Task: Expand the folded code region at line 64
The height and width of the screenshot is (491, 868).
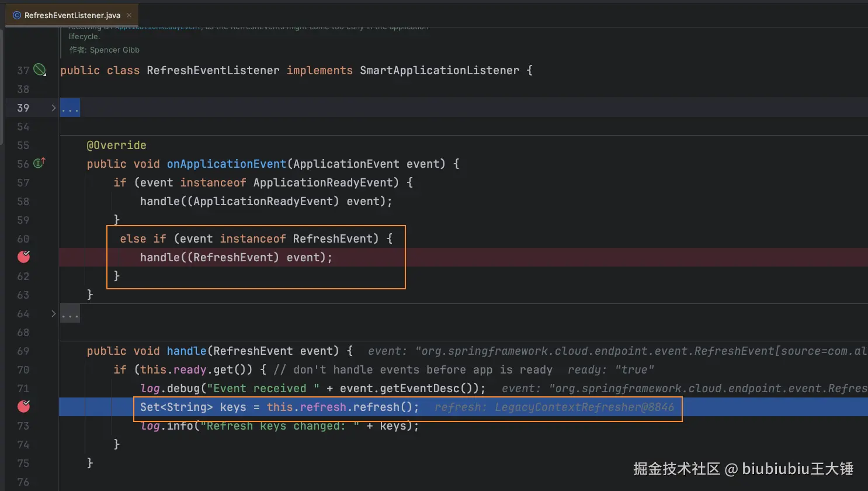Action: pyautogui.click(x=53, y=313)
